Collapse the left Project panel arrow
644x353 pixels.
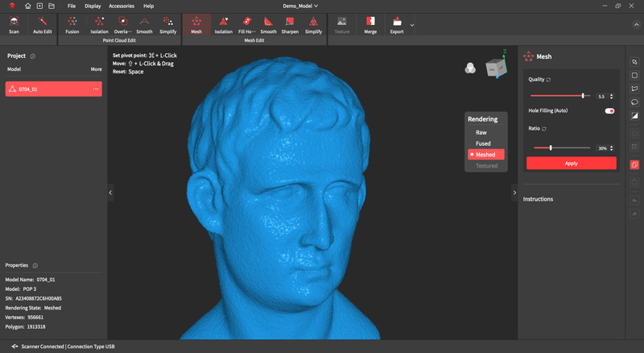pyautogui.click(x=110, y=193)
